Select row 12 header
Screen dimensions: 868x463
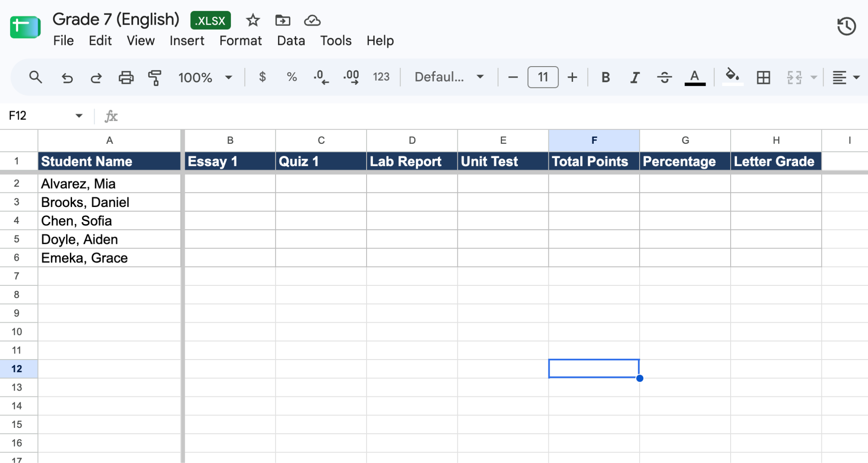click(19, 369)
